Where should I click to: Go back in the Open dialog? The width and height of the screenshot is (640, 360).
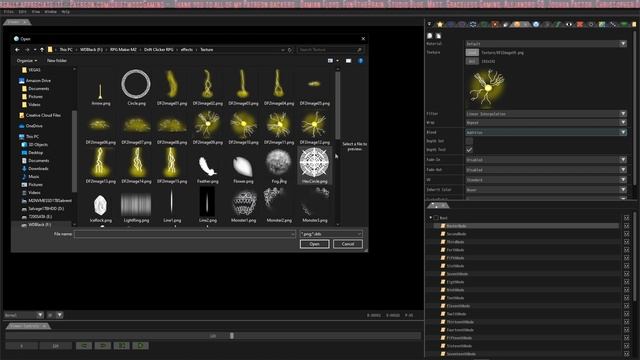tap(17, 50)
